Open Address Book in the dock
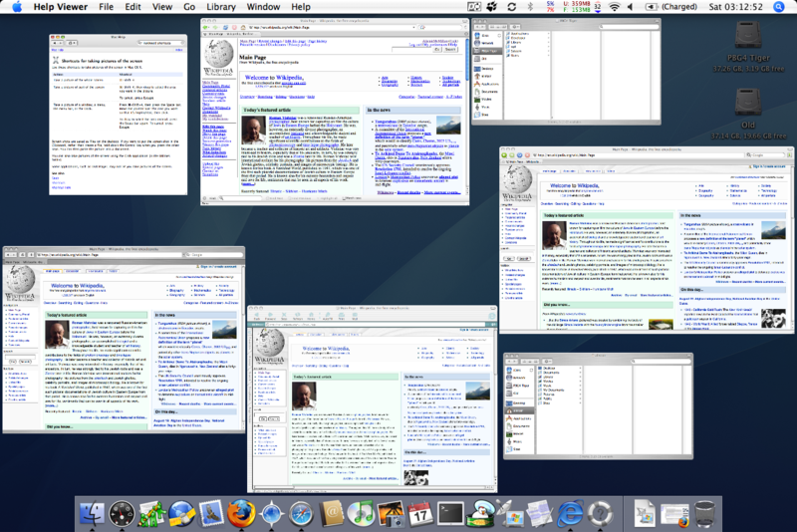Screen dimensions: 797x532 click(332, 513)
